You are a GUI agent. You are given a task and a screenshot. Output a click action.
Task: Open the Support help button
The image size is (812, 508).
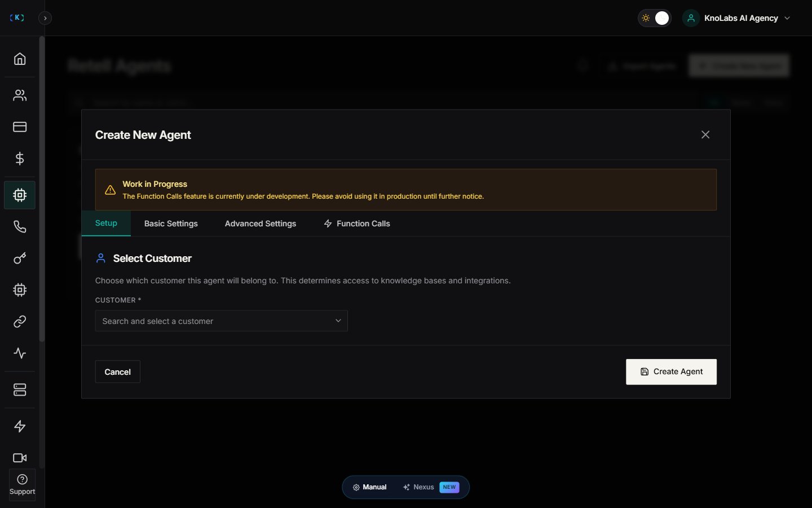point(22,485)
